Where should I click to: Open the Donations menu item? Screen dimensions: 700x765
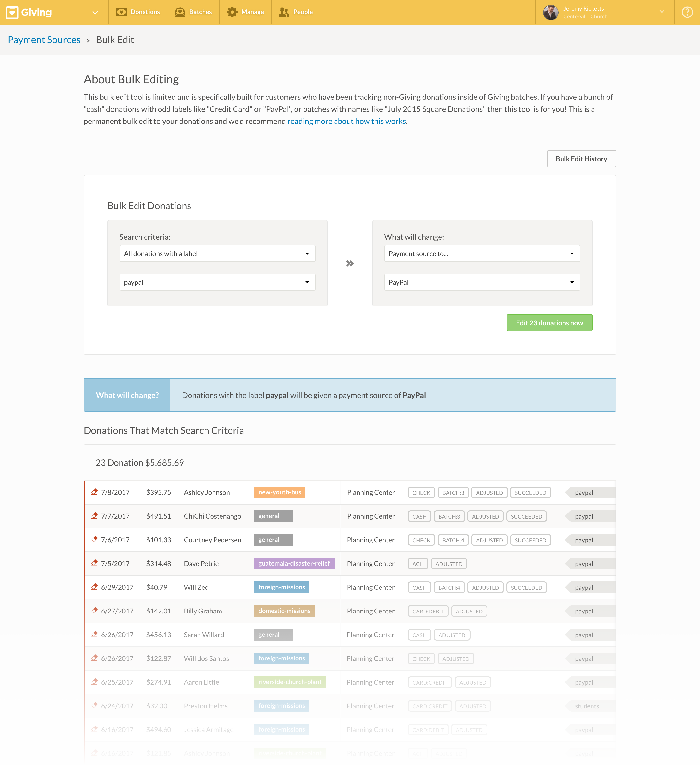138,12
